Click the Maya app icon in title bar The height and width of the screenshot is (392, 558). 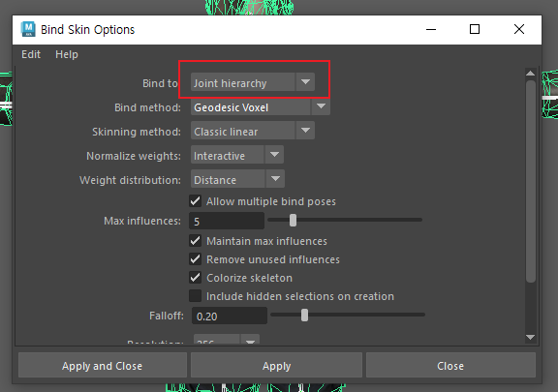coord(28,29)
